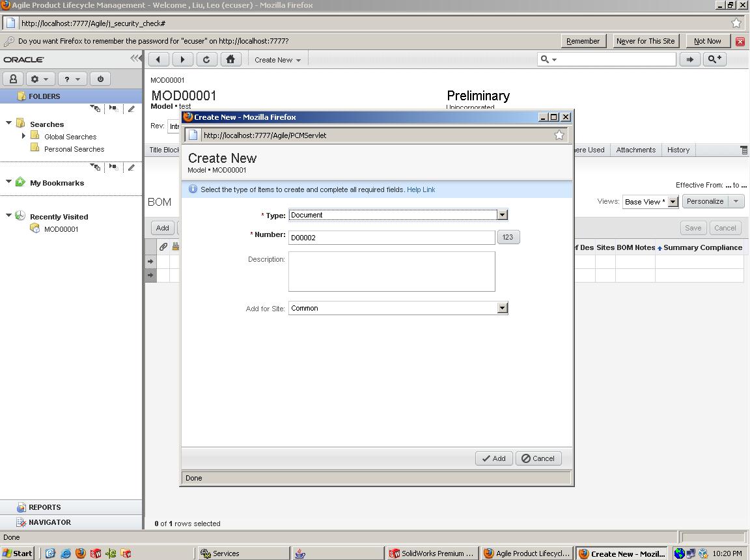This screenshot has height=560, width=750.
Task: Click the BOM table Add button
Action: [x=162, y=228]
